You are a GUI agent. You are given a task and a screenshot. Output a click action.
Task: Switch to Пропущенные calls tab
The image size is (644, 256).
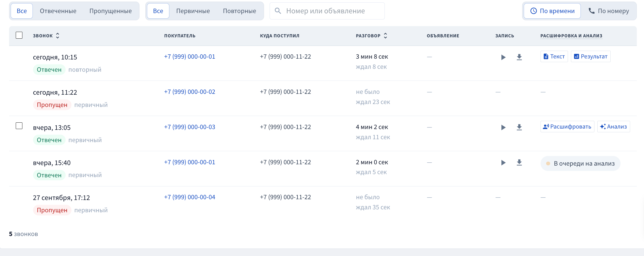(110, 11)
